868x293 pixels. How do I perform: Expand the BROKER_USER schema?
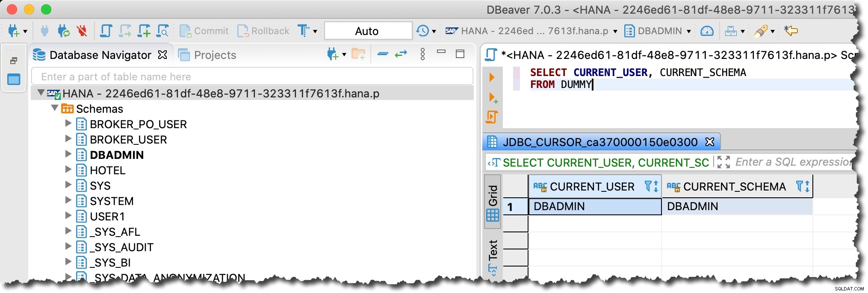click(x=68, y=139)
